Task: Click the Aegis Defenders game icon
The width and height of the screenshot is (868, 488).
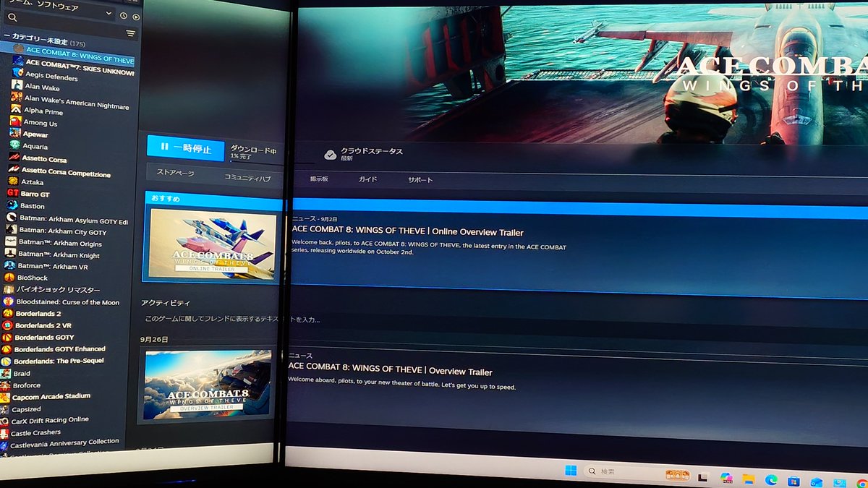Action: (x=17, y=74)
